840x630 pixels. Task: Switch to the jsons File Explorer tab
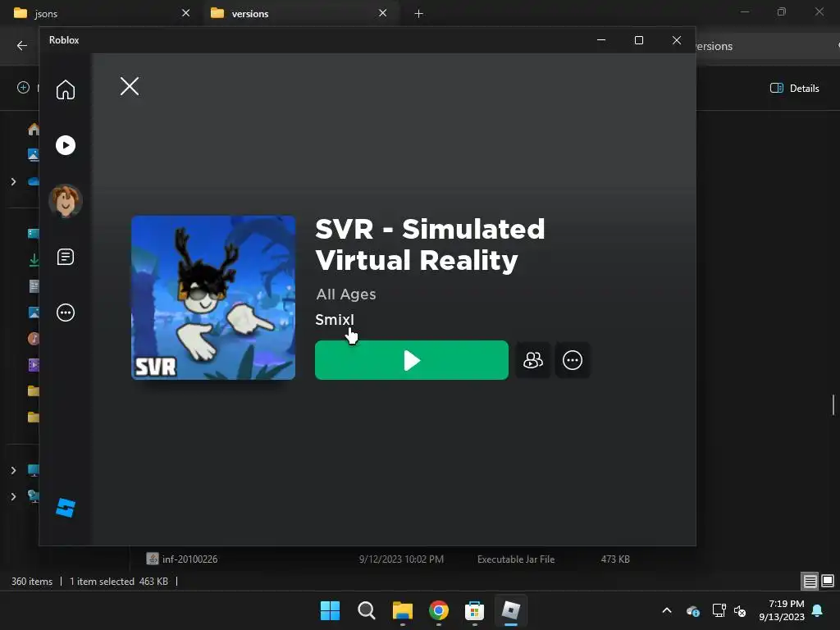[x=102, y=13]
